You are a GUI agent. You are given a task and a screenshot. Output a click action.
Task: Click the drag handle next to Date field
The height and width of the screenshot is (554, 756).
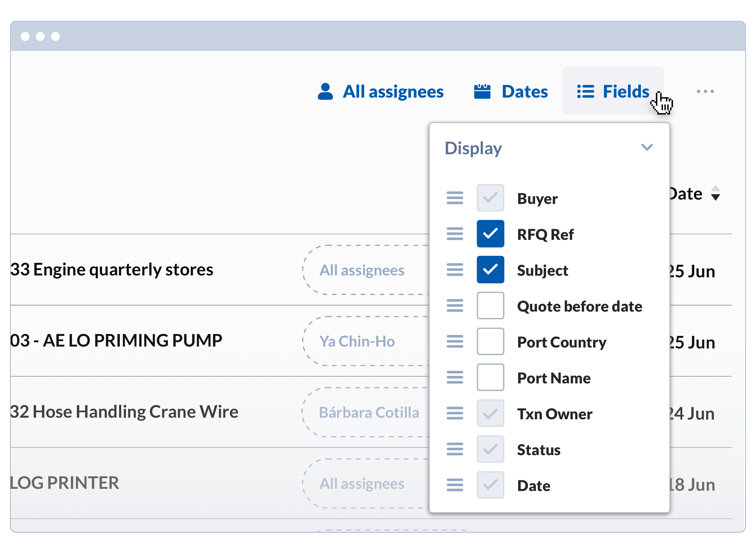tap(455, 485)
